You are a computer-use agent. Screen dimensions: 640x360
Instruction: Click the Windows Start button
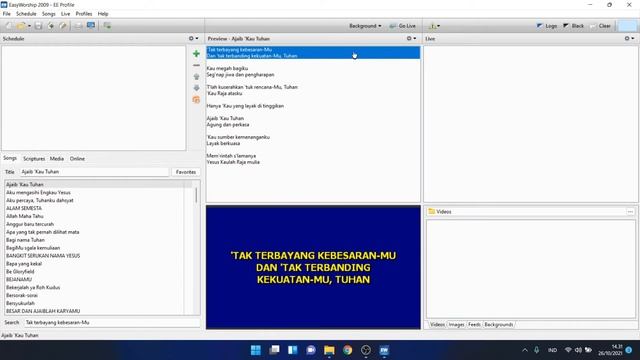point(256,350)
